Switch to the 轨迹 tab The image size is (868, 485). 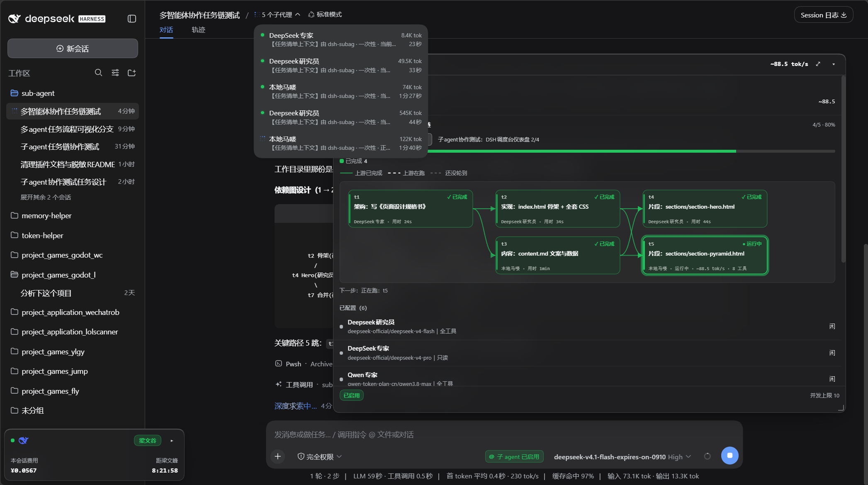point(198,30)
